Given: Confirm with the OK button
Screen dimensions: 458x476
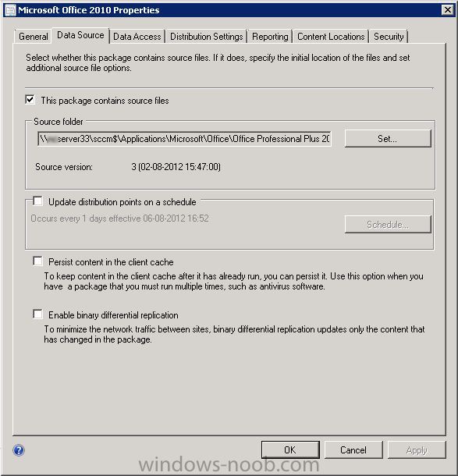Looking at the screenshot, I should pos(290,450).
